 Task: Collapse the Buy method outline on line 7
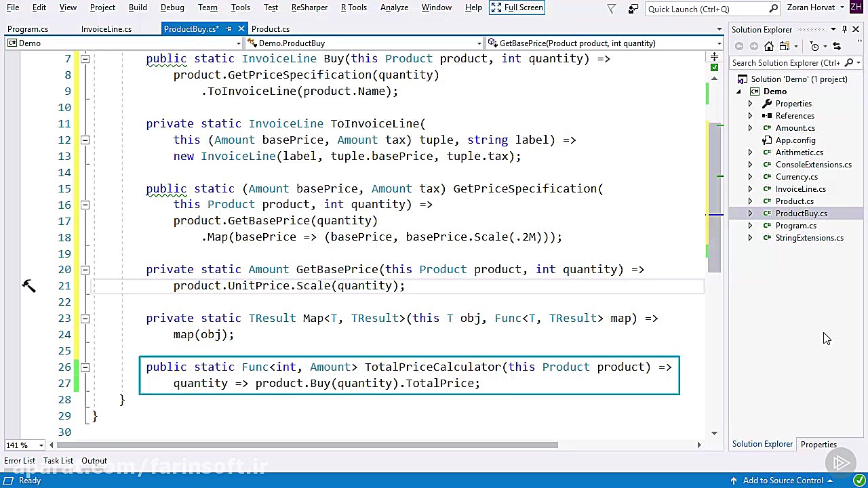(x=85, y=59)
